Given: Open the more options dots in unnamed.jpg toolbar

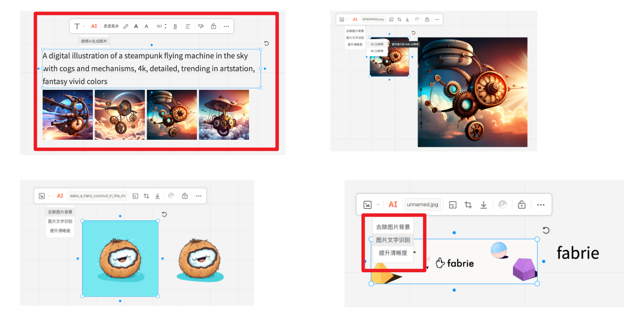Looking at the screenshot, I should (541, 205).
